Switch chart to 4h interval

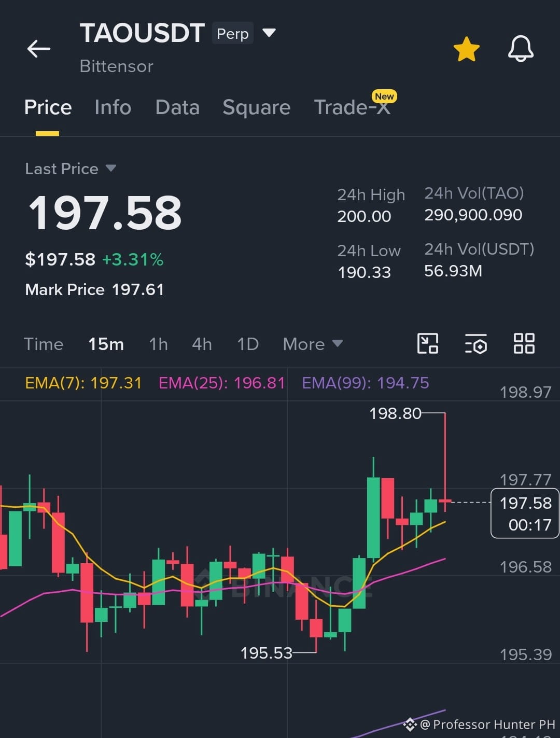click(202, 344)
